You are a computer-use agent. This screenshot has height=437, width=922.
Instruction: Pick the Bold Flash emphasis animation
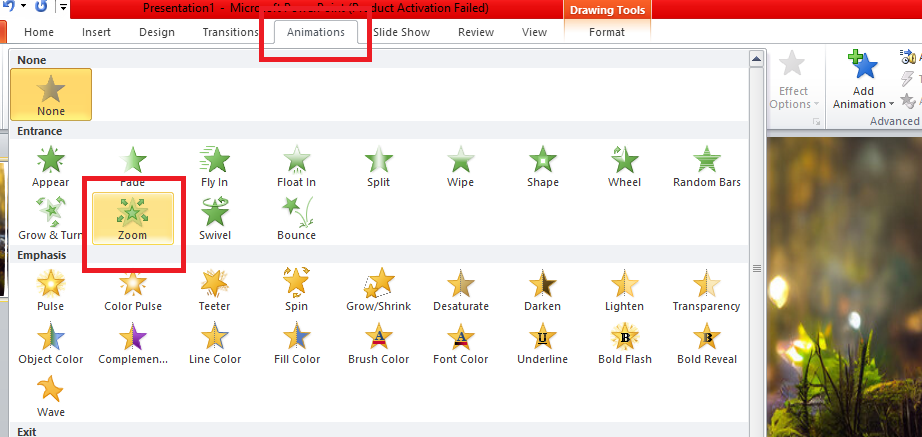pos(624,343)
